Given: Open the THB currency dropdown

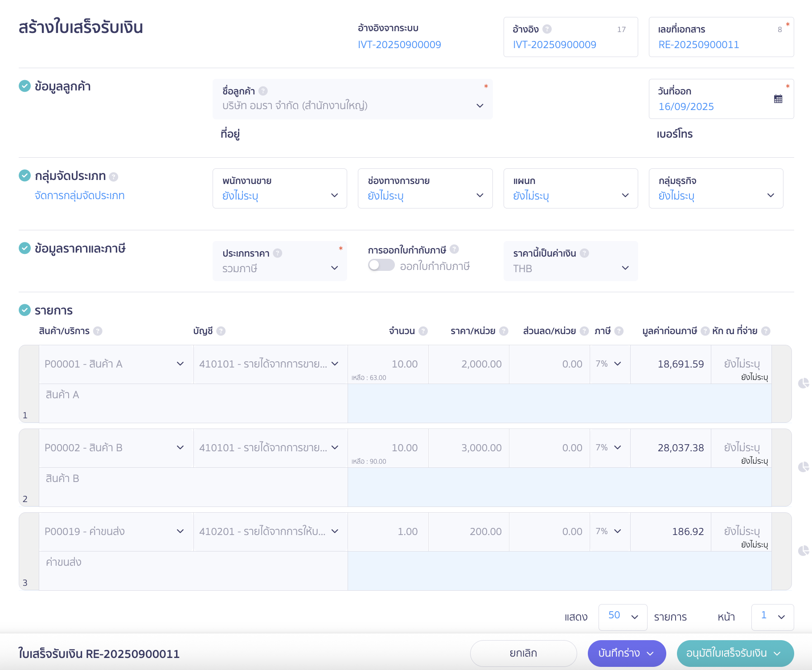Looking at the screenshot, I should click(x=571, y=261).
